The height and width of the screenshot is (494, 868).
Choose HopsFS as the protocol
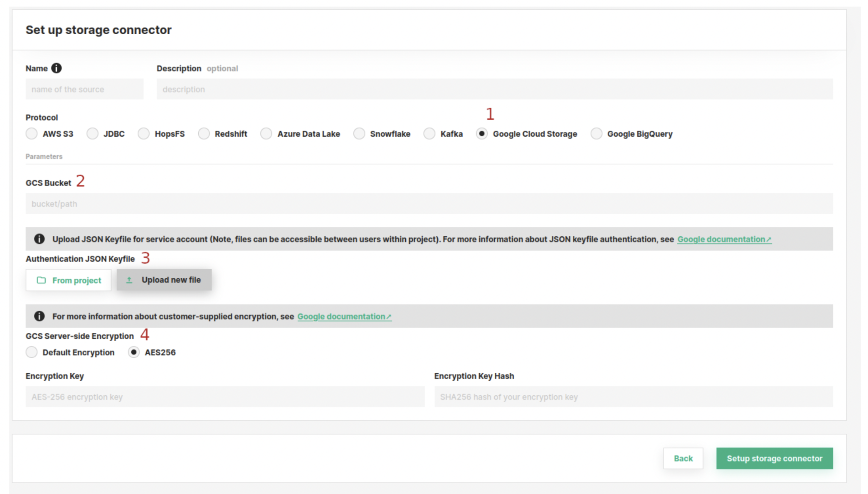click(x=143, y=134)
